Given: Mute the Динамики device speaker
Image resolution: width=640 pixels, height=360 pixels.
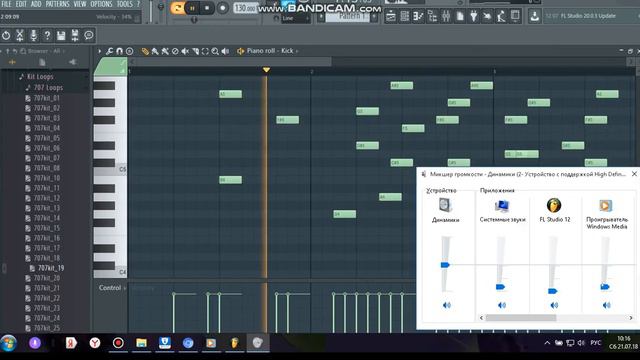Looking at the screenshot, I should point(447,305).
